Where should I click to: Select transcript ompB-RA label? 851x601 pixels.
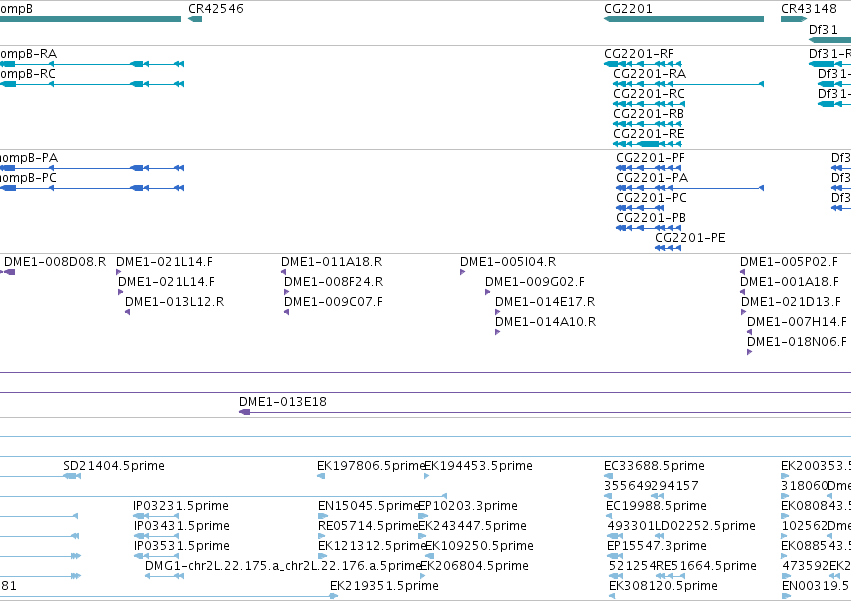(x=28, y=54)
